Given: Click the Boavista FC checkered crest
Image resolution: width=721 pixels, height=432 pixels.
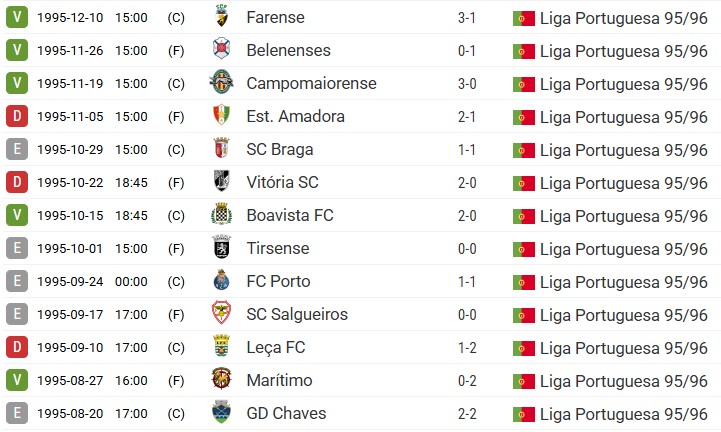Looking at the screenshot, I should (x=221, y=215).
